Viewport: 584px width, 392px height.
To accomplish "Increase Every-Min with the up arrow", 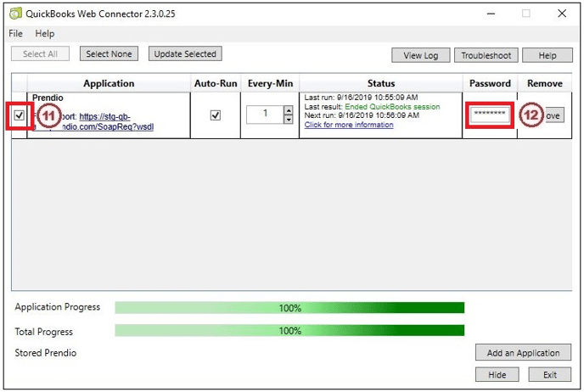I will [289, 110].
